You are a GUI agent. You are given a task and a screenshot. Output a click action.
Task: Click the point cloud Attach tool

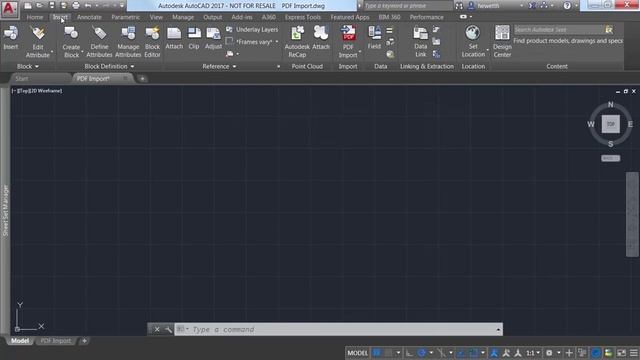click(321, 38)
